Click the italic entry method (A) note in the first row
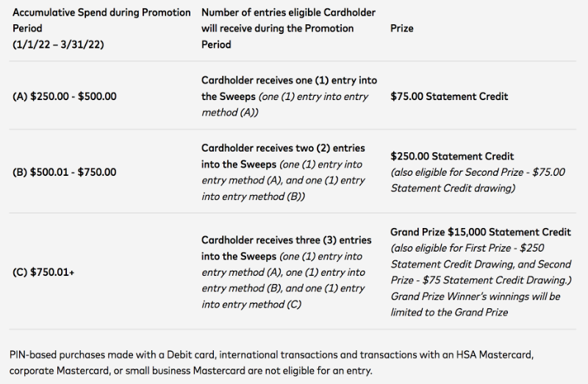588x384 pixels. pyautogui.click(x=285, y=104)
